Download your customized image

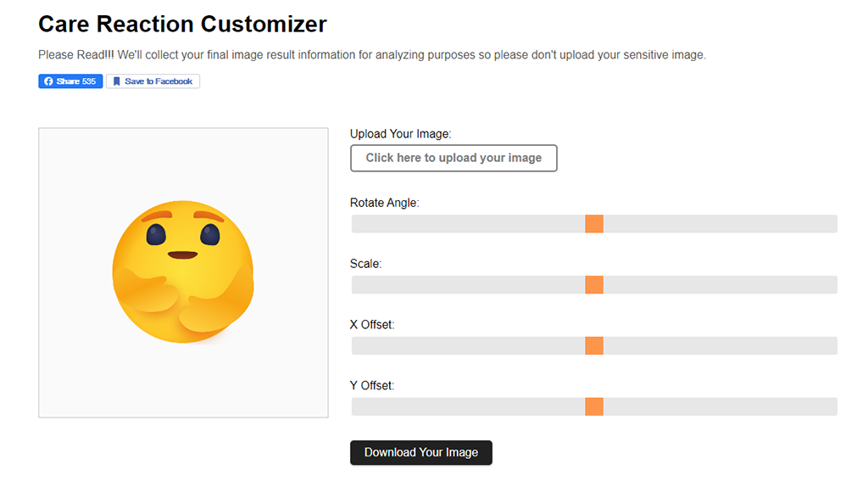coord(420,453)
